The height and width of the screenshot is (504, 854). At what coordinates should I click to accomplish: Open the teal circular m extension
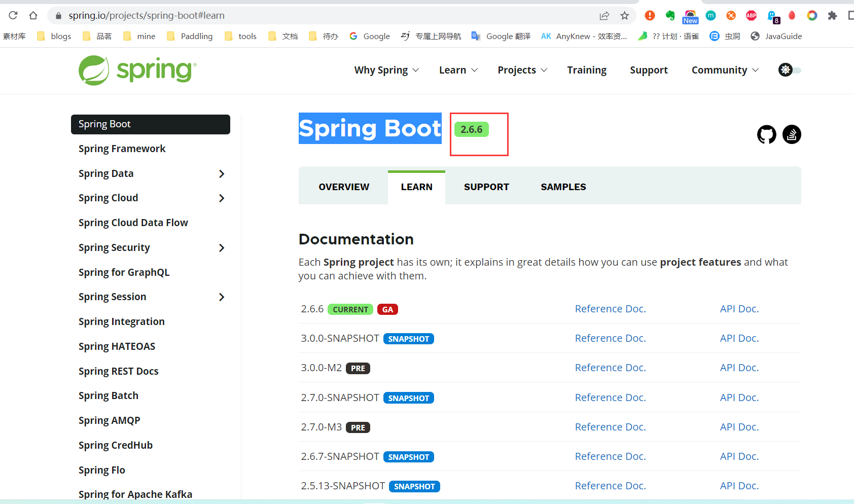pos(710,16)
